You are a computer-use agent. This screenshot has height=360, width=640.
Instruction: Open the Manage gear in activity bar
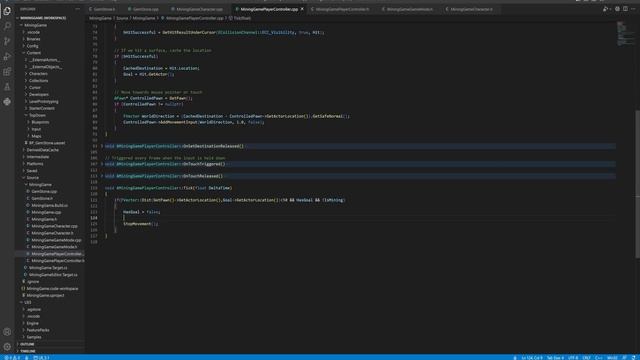click(7, 347)
